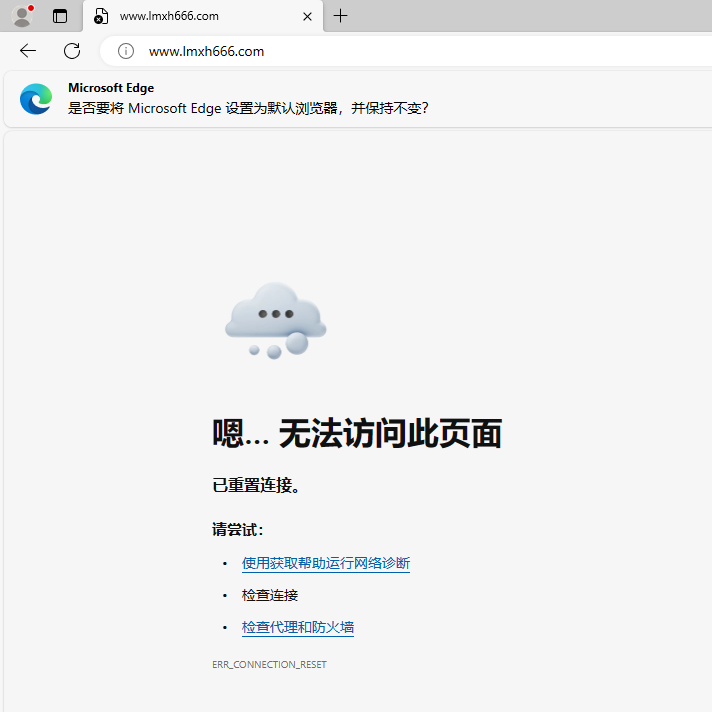Screen dimensions: 712x712
Task: Open a new tab with plus button
Action: [x=341, y=16]
